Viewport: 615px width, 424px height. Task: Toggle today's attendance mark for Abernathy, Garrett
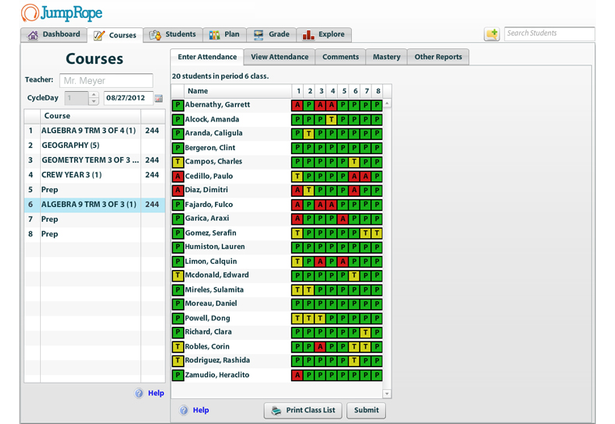click(x=178, y=105)
